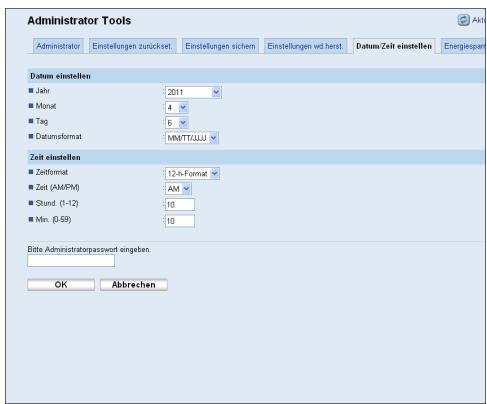Focus the Stund. (1-12) hour field
This screenshot has width=487, height=404.
tap(180, 205)
